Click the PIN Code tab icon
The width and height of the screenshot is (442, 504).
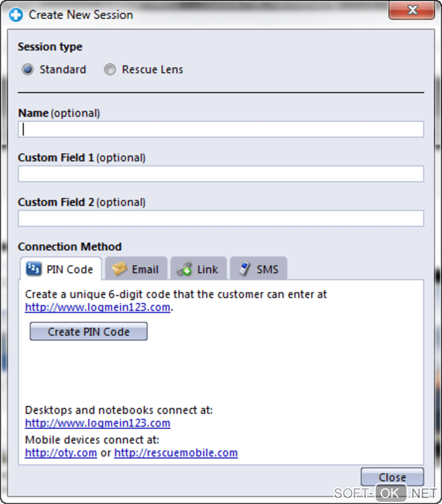click(33, 269)
